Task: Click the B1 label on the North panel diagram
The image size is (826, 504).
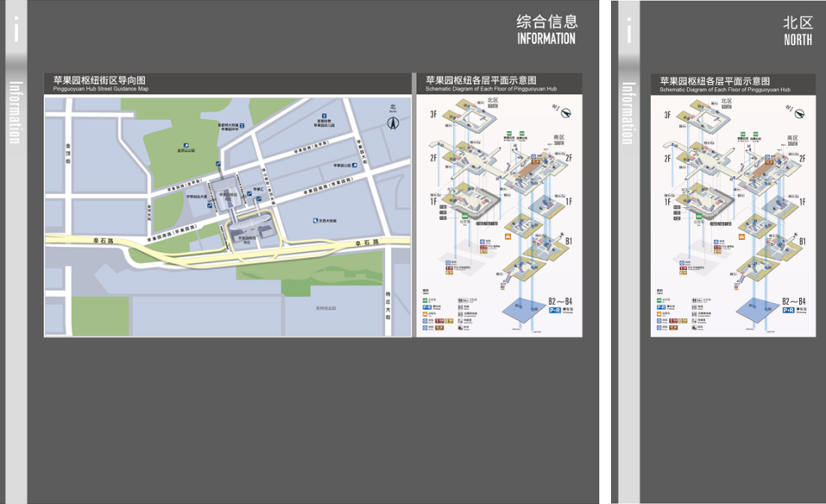Action: [x=802, y=241]
